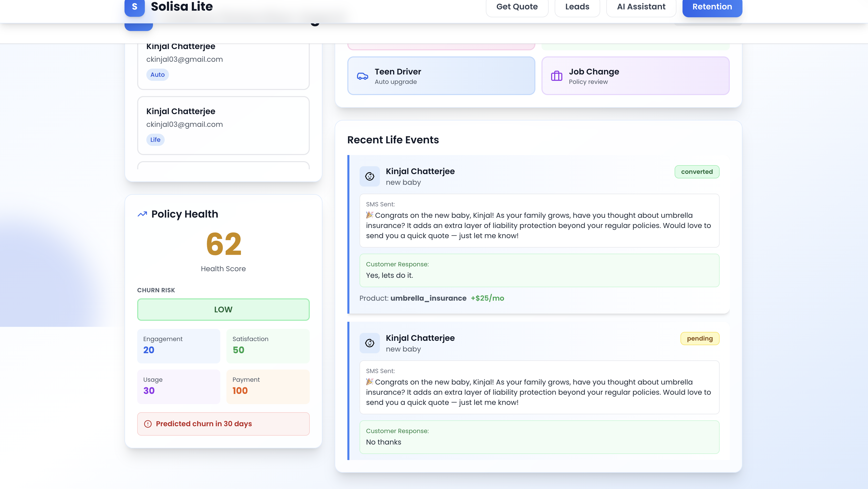868x489 pixels.
Task: Click the Teen Driver car icon
Action: (x=362, y=77)
